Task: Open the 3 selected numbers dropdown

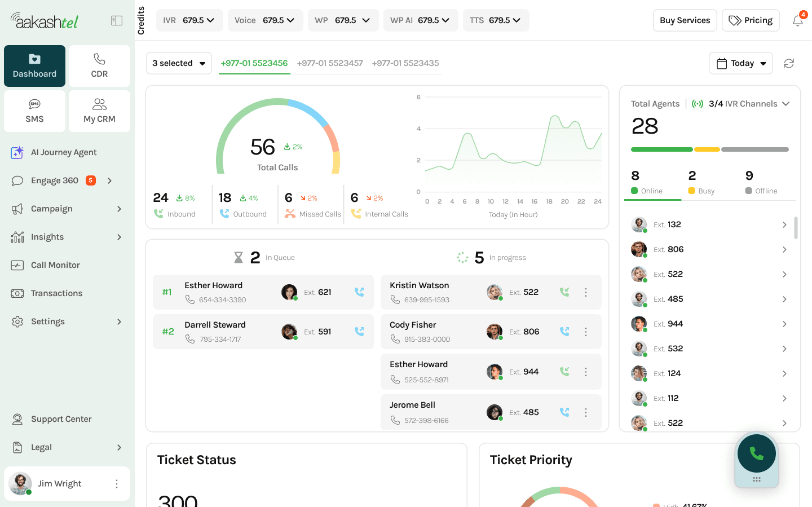Action: (x=179, y=63)
